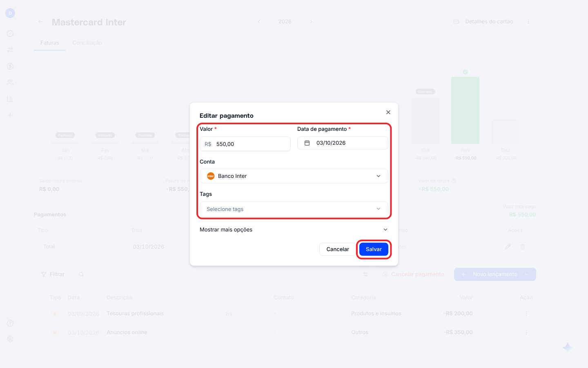The image size is (588, 368).
Task: Click the plus icon in the sidebar
Action: click(10, 115)
